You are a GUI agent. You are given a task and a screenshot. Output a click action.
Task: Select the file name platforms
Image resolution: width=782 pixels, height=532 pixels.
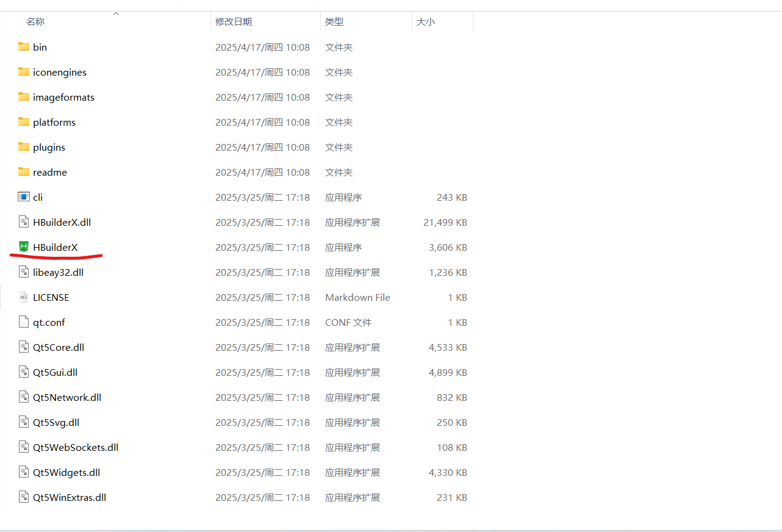click(x=54, y=122)
